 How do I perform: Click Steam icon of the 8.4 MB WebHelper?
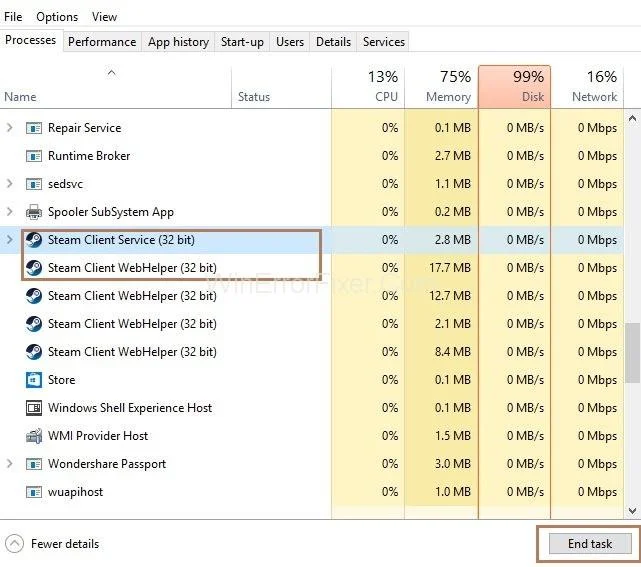point(34,352)
